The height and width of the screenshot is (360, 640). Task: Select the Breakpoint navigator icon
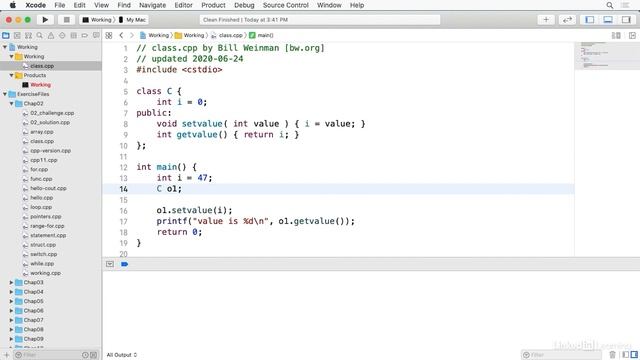coord(85,36)
